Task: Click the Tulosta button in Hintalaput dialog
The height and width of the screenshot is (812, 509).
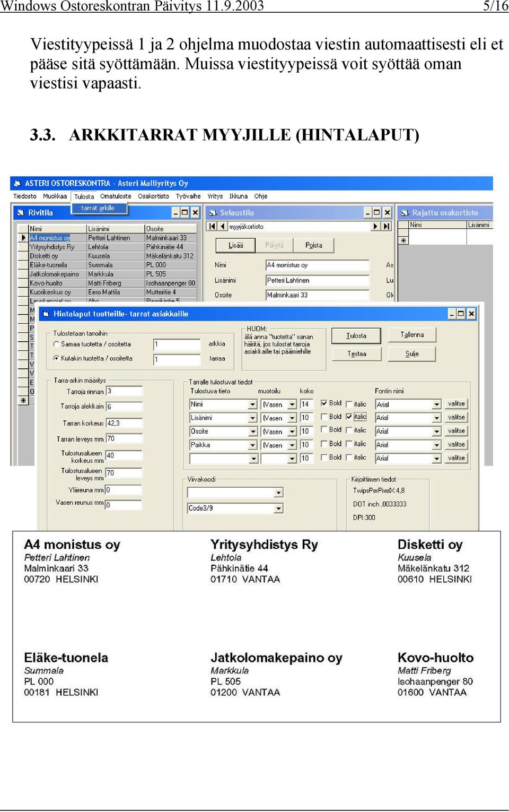Action: point(356,336)
